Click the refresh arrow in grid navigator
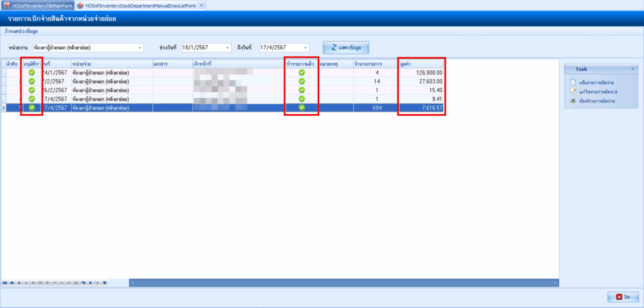This screenshot has width=644, height=308. click(83, 282)
